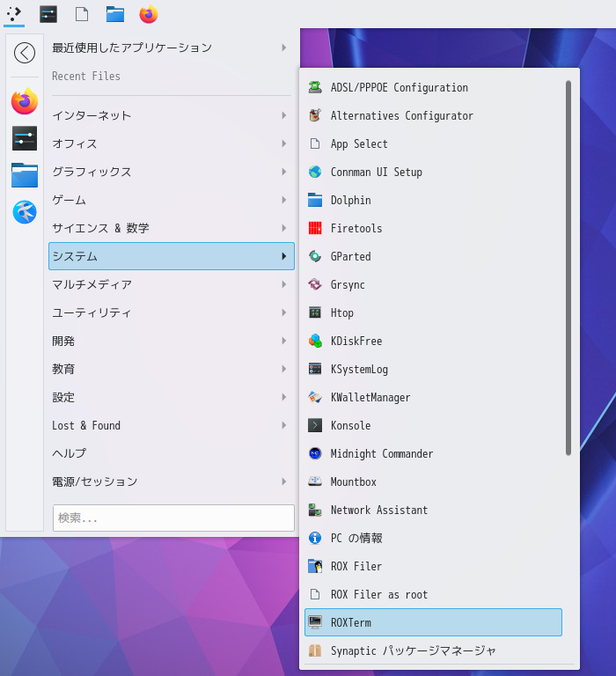Click in the 検索 search field
The image size is (616, 676).
(173, 518)
